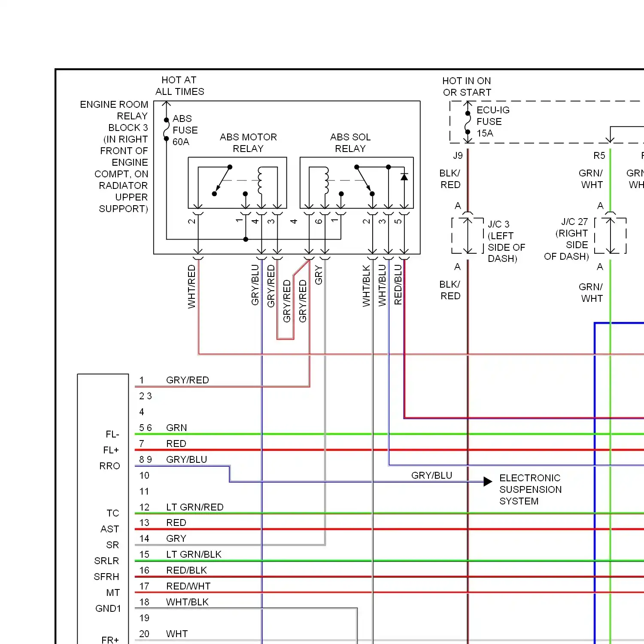Click the "ABS FUSE 60A" text
Image resolution: width=644 pixels, height=644 pixels.
185,130
